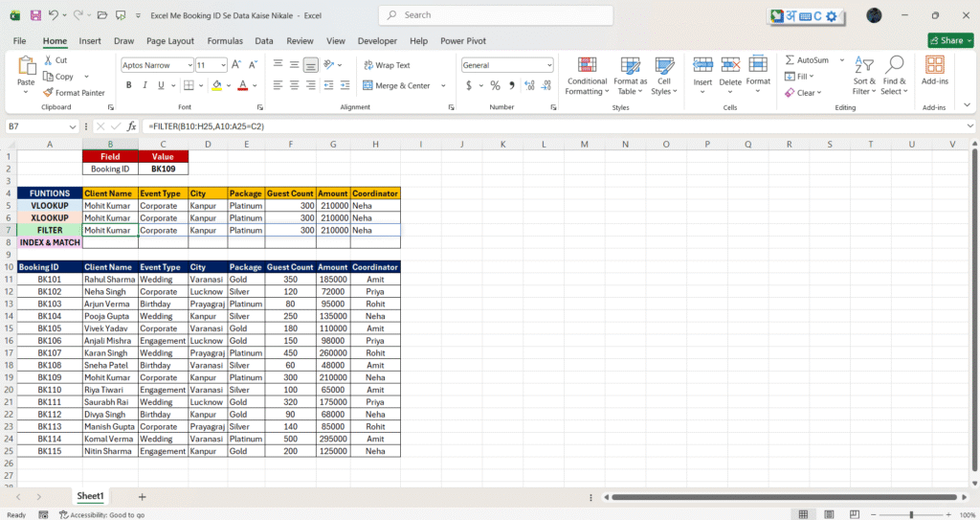Increase font size with larger A icon

tap(236, 64)
